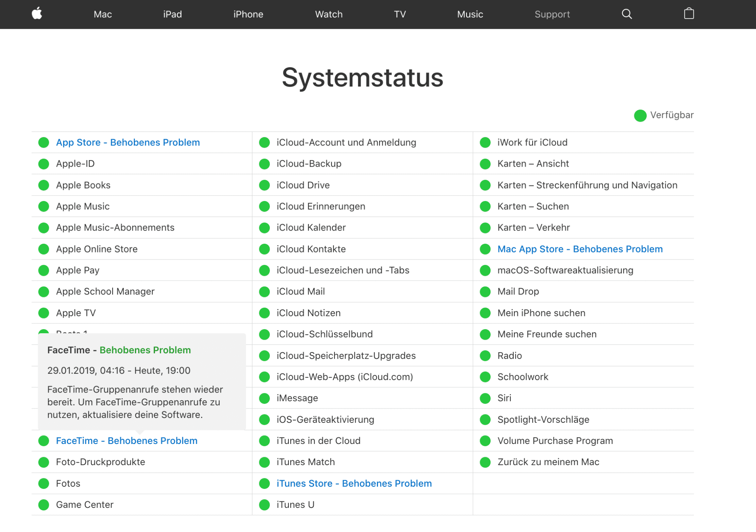The image size is (756, 532).
Task: Click the Behobenes Problem text in FaceTime popup
Action: pyautogui.click(x=145, y=350)
